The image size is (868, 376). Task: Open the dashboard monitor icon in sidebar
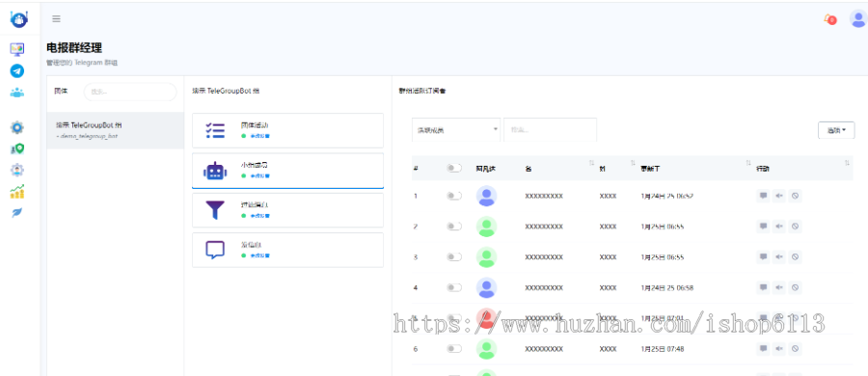17,49
